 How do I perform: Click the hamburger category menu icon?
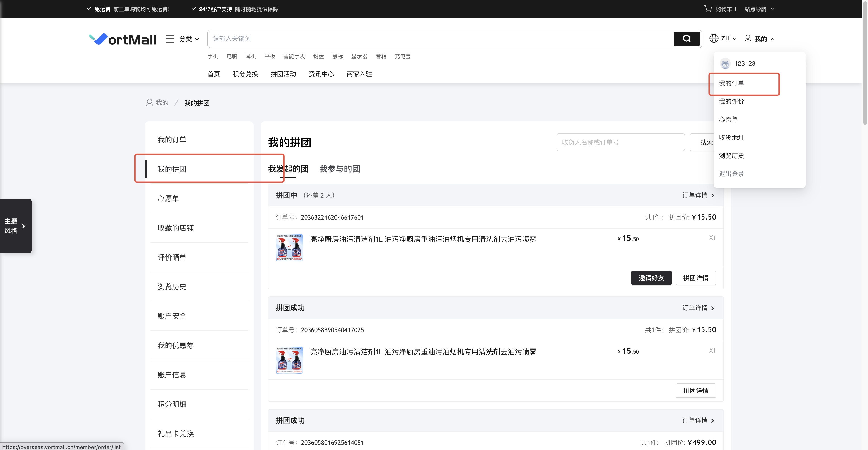coord(170,39)
